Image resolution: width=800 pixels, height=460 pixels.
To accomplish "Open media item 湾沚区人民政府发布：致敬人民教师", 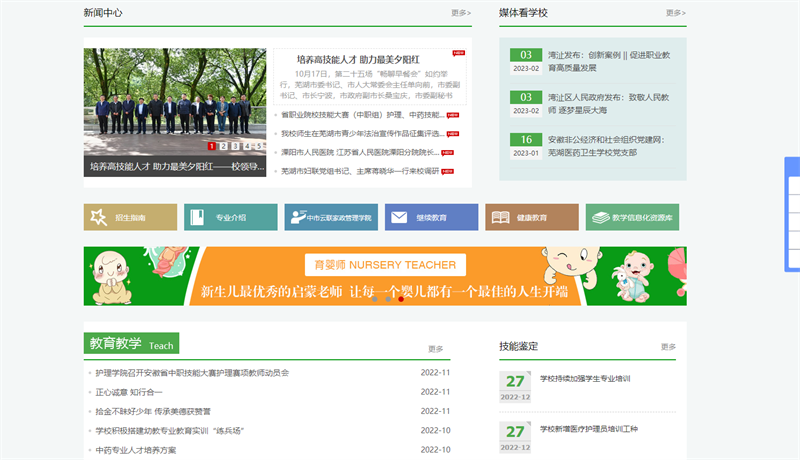I will (x=608, y=104).
